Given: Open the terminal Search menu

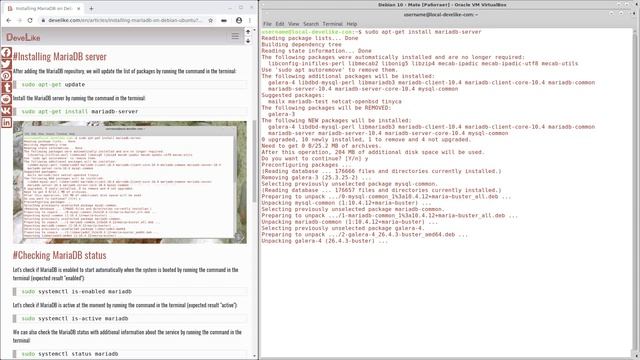Looking at the screenshot, I should pyautogui.click(x=311, y=24).
